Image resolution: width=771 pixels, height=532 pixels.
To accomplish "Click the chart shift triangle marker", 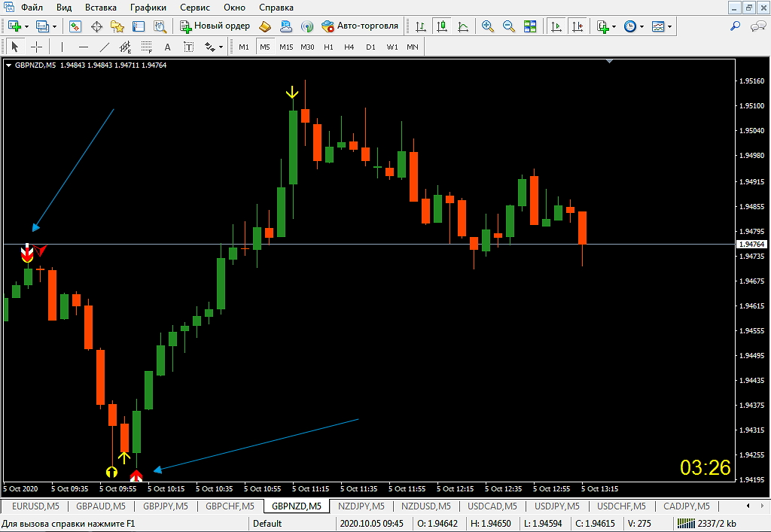I will pos(610,62).
